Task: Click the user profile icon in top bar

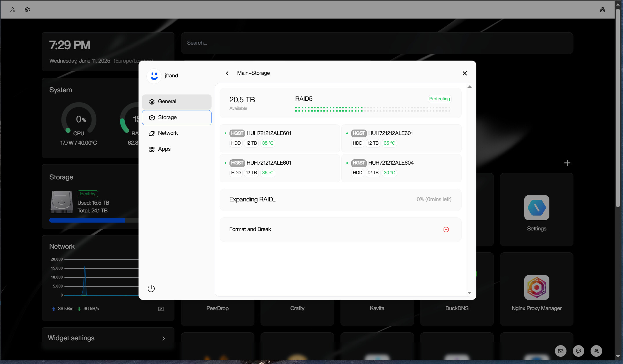Action: (x=12, y=10)
